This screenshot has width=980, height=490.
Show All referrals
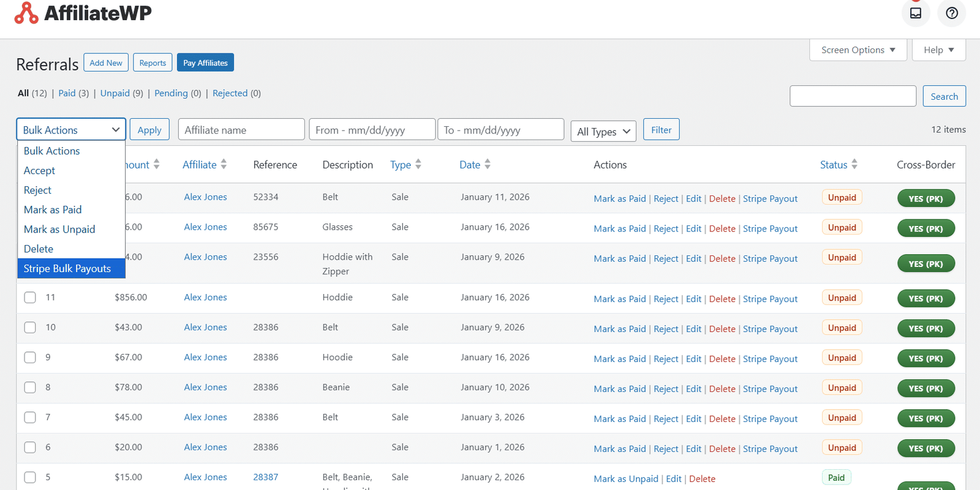point(23,93)
